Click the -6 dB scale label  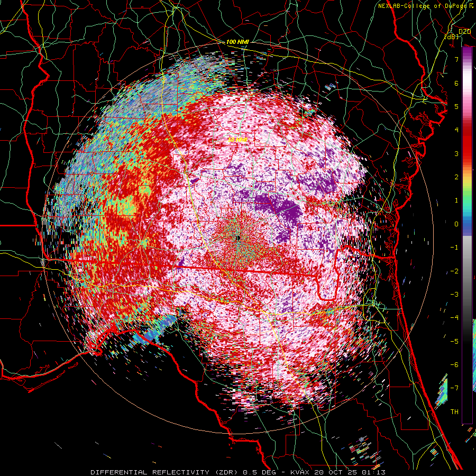[454, 364]
